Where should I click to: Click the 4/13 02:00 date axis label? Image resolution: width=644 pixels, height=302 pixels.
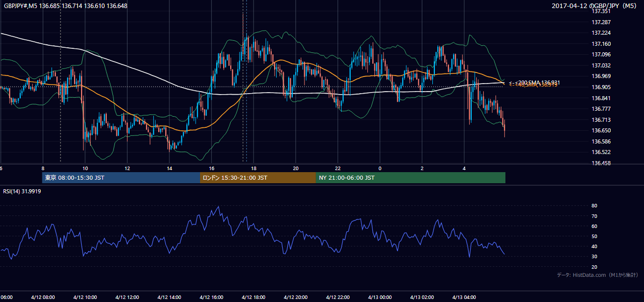click(x=422, y=297)
